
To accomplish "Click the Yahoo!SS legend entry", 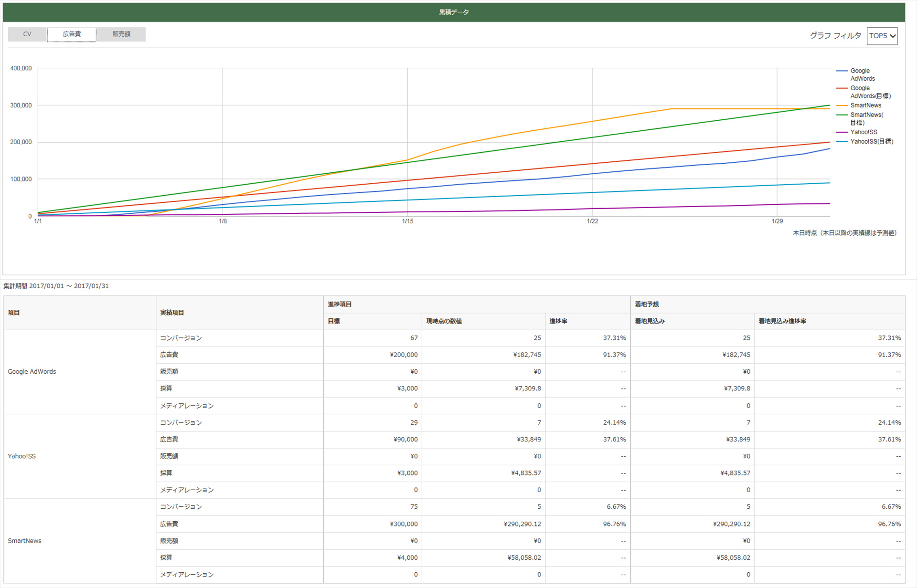I will pyautogui.click(x=863, y=132).
